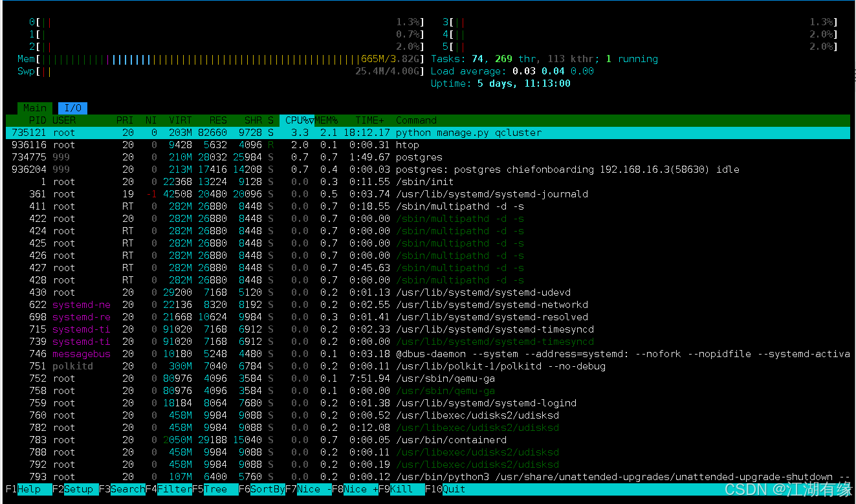Click CPU 3 usage meter
The image size is (856, 504).
640,22
